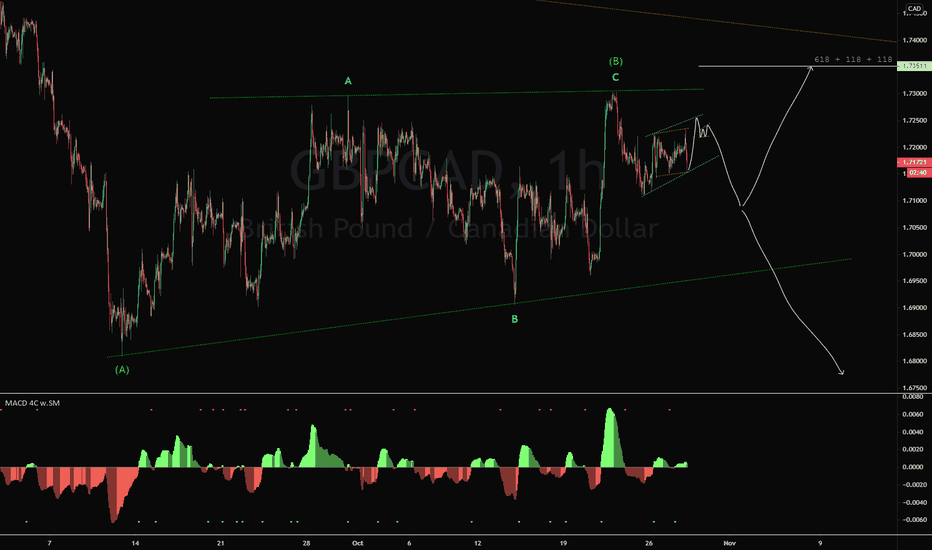
Task: Click the 21 date label on time axis
Action: (x=221, y=543)
